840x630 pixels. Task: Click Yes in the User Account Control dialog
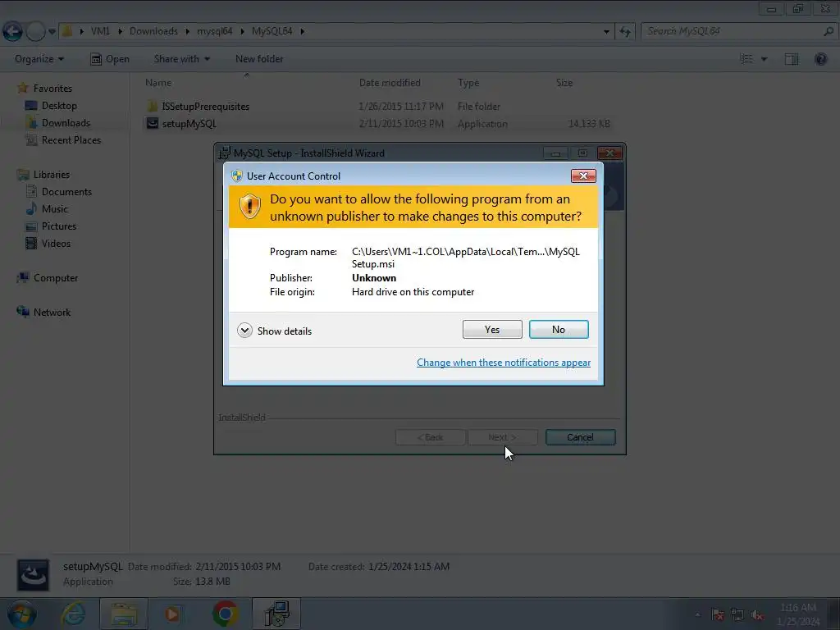click(492, 330)
